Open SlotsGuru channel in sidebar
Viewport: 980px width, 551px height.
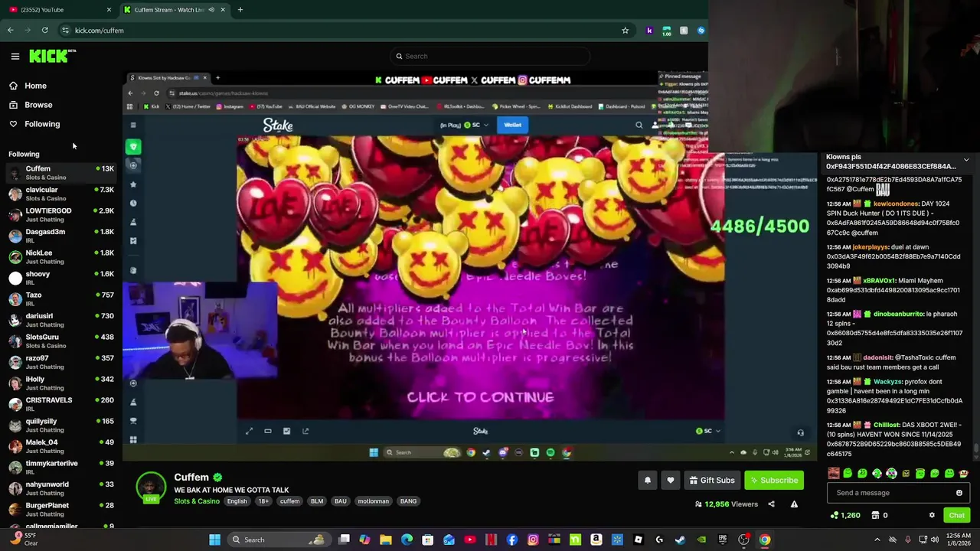pyautogui.click(x=61, y=341)
